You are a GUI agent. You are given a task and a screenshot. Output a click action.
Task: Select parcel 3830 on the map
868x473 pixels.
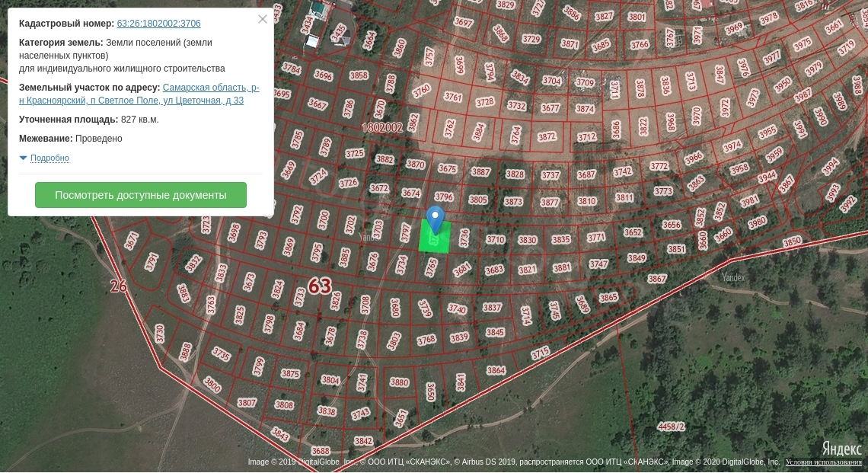pos(528,240)
